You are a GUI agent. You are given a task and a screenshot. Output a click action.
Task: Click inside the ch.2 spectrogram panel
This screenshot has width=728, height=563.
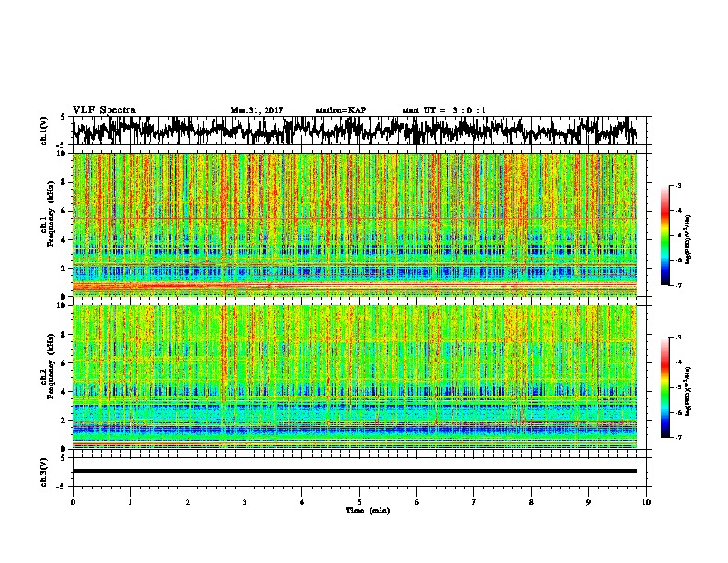tap(355, 377)
